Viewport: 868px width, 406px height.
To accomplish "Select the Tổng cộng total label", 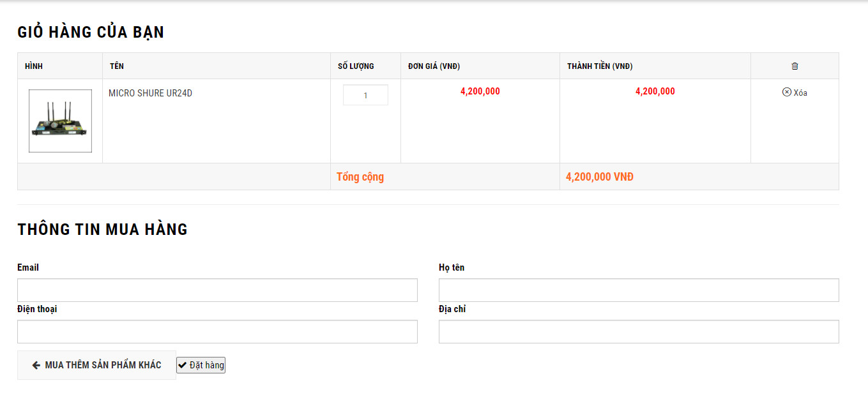I will pos(360,177).
